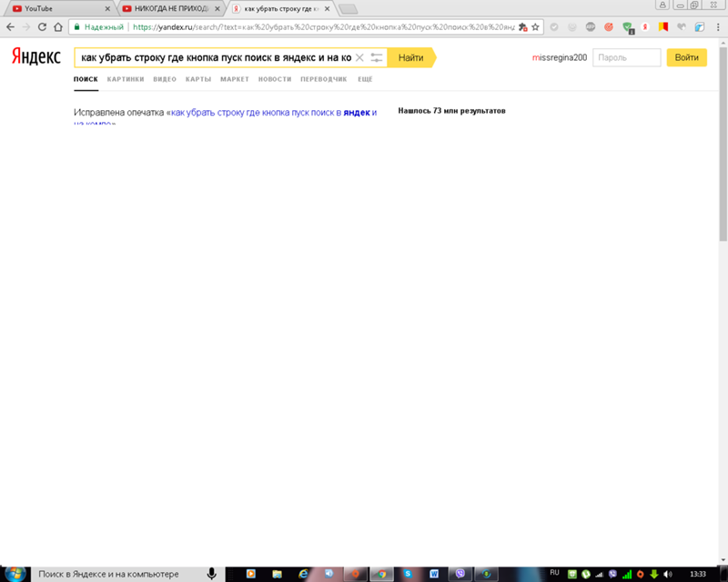Go back with the browser back arrow

tap(10, 27)
